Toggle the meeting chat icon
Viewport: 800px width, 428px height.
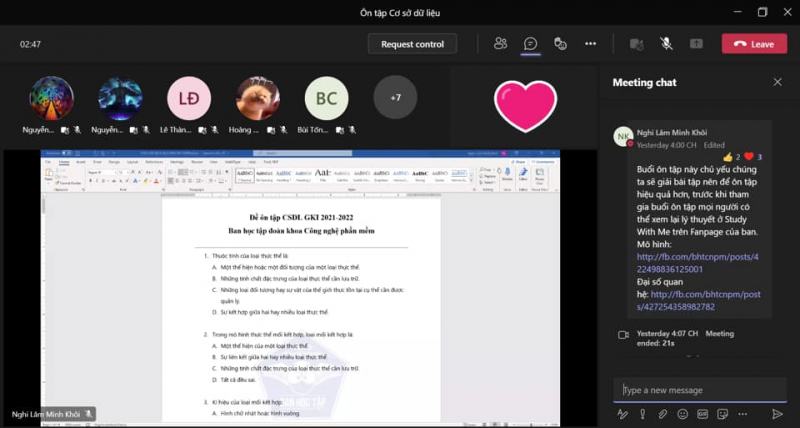(531, 44)
